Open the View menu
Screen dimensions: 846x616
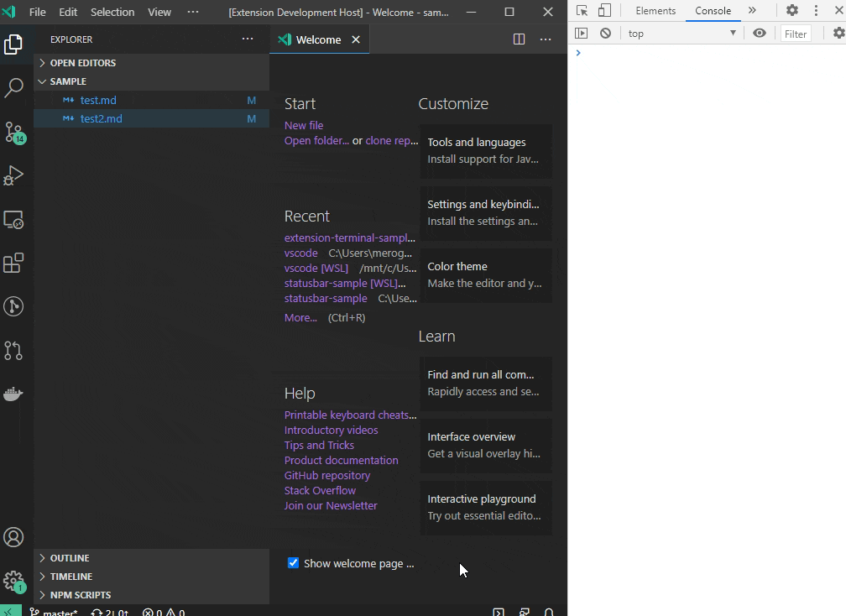[x=159, y=12]
